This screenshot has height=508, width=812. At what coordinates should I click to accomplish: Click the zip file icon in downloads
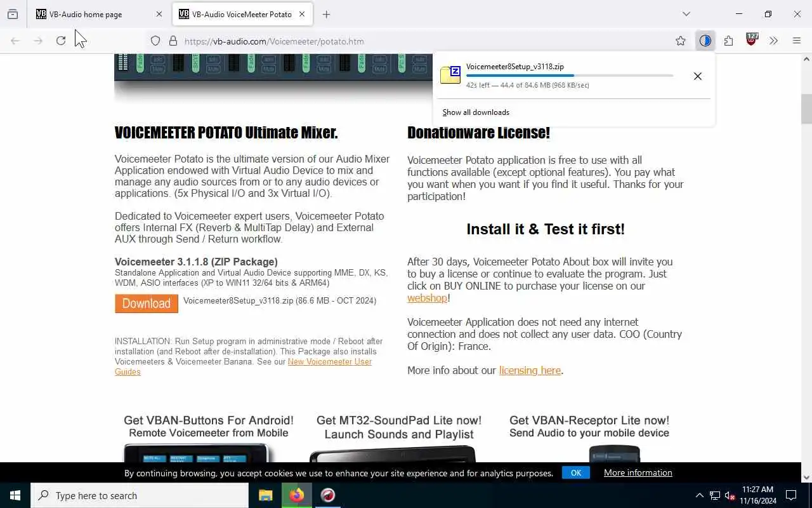tap(450, 75)
